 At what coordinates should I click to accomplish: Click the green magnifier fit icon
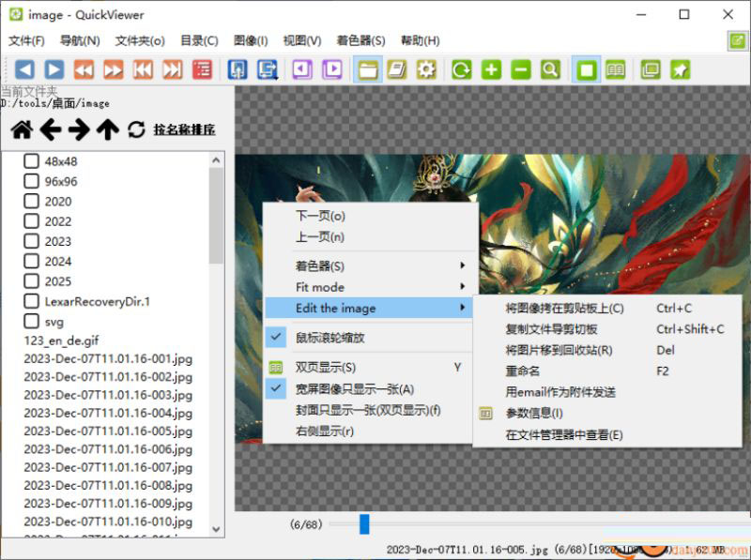[x=550, y=69]
